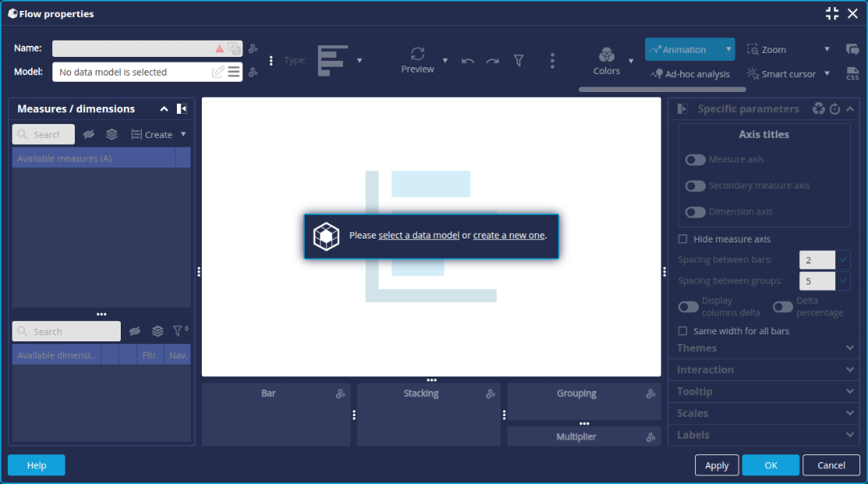Screen dimensions: 868x484
Task: Open the Tooltip section
Action: (762, 392)
